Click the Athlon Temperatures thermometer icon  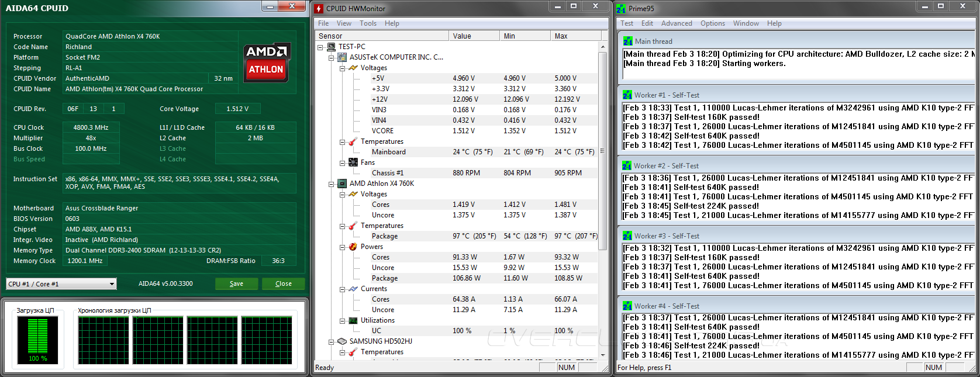353,226
